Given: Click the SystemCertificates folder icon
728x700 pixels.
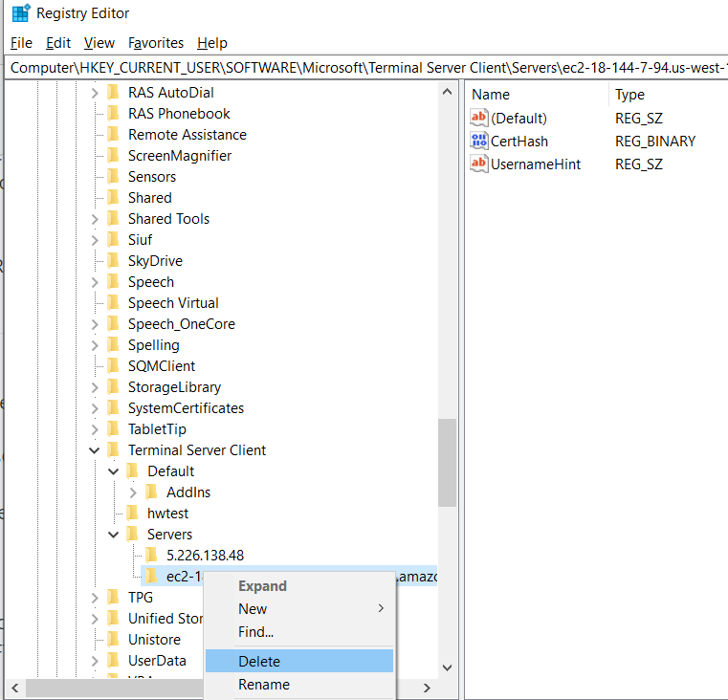Looking at the screenshot, I should [x=113, y=408].
